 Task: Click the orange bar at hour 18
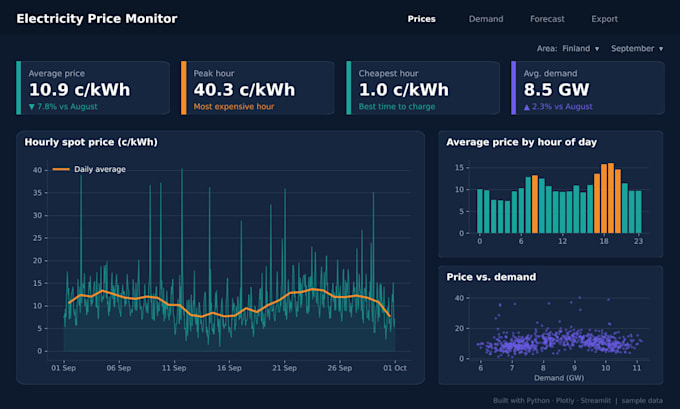tap(604, 199)
